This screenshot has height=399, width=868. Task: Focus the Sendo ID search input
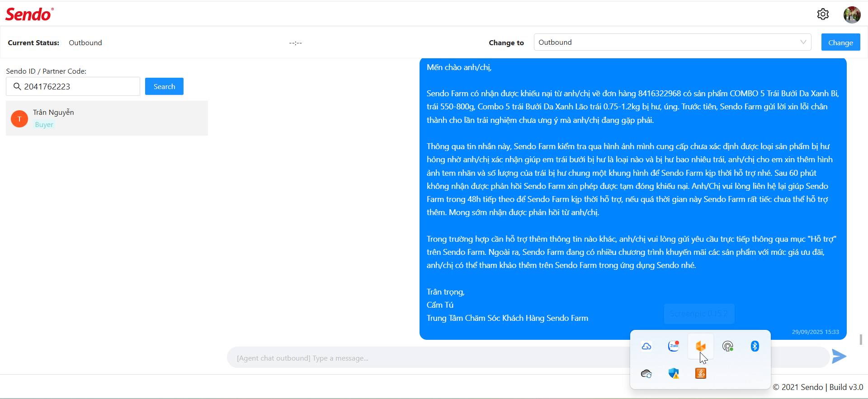click(x=73, y=86)
